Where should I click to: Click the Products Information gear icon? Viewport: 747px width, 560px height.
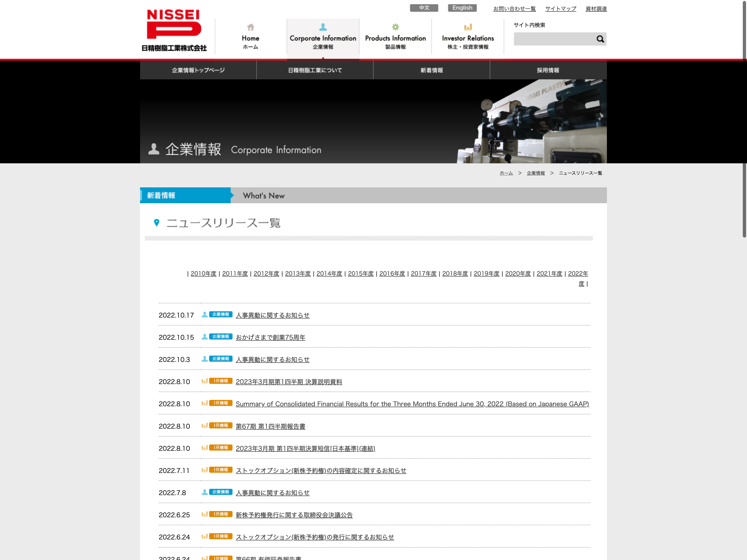click(x=395, y=27)
